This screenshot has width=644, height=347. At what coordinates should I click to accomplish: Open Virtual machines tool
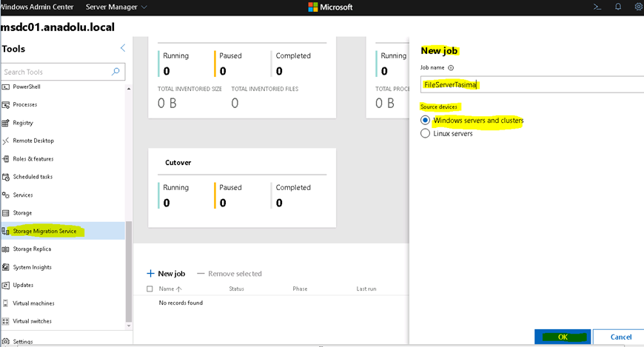(x=33, y=303)
